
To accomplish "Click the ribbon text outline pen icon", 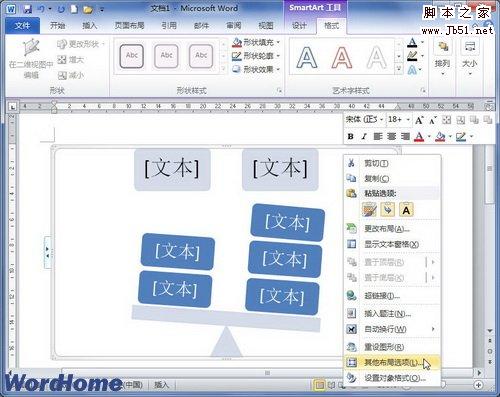I will [412, 56].
